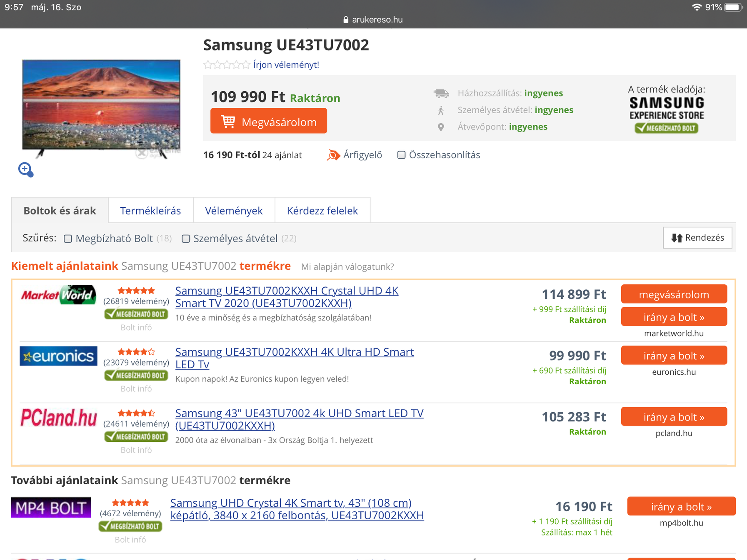The width and height of the screenshot is (747, 560).
Task: Click PCland's star rating
Action: coord(136,413)
